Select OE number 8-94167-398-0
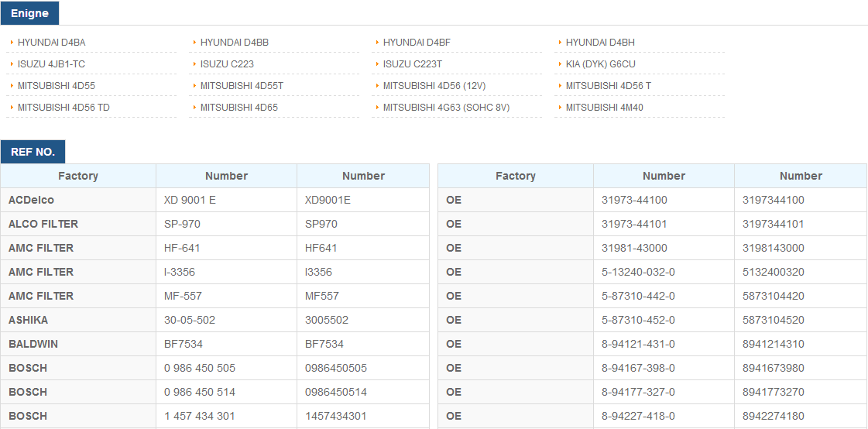Image resolution: width=868 pixels, height=429 pixels. 638,368
